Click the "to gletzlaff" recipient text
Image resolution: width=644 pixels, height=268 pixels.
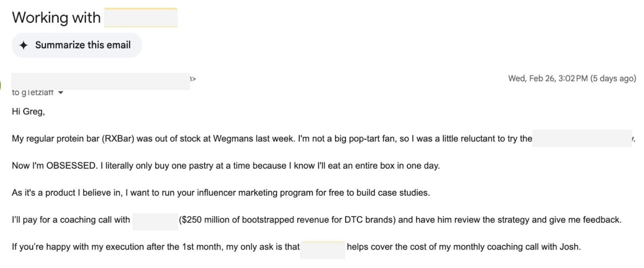point(33,93)
